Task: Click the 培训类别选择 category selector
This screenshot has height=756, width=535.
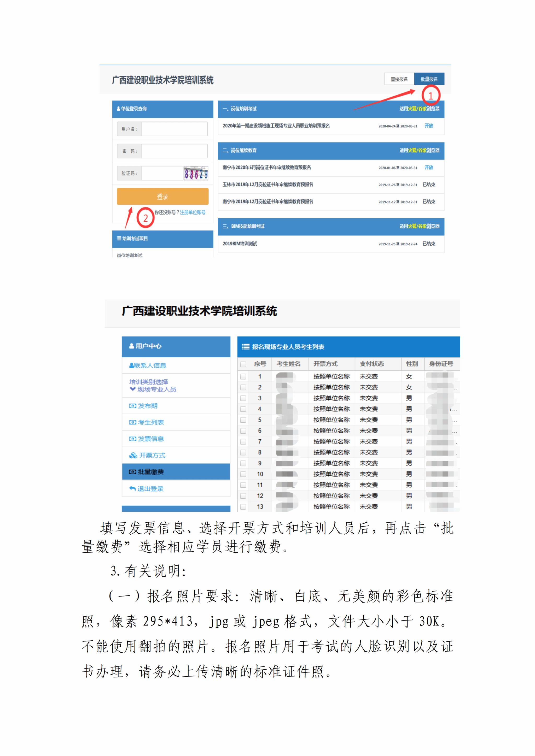Action: pos(149,382)
